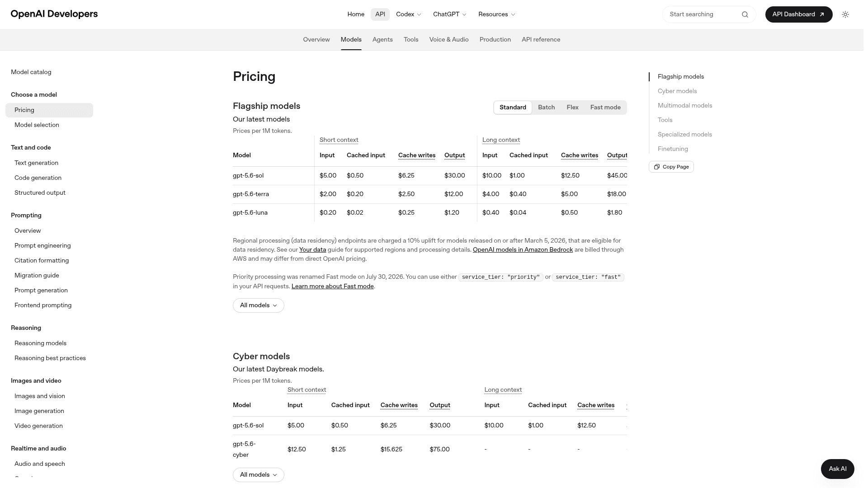Open All models dropdown under Cyber models
This screenshot has width=868, height=488.
tap(259, 475)
